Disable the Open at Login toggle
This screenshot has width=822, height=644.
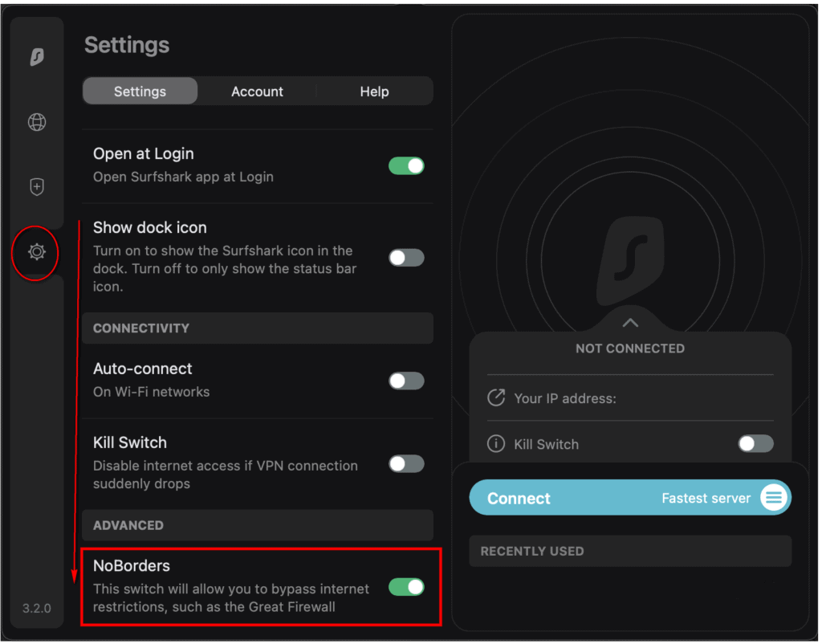coord(406,165)
